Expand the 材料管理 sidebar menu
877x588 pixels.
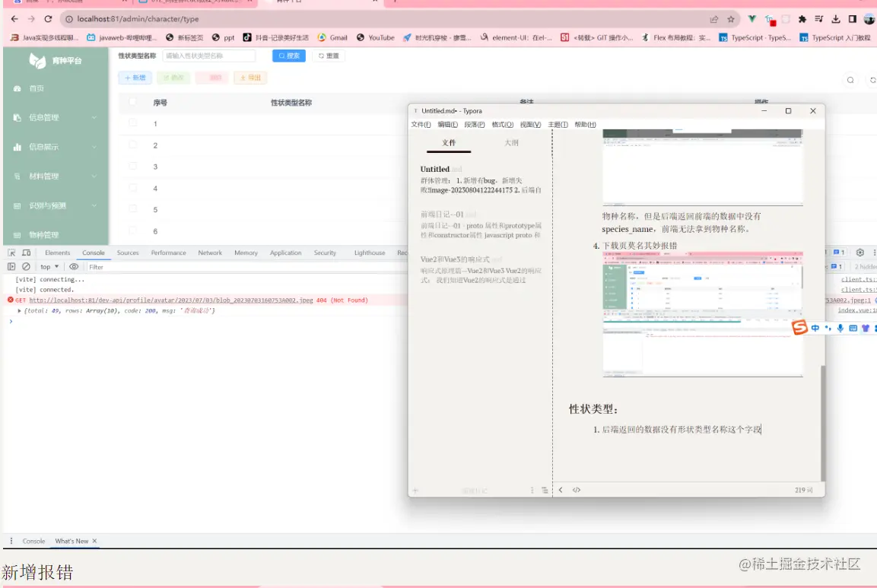tap(56, 176)
